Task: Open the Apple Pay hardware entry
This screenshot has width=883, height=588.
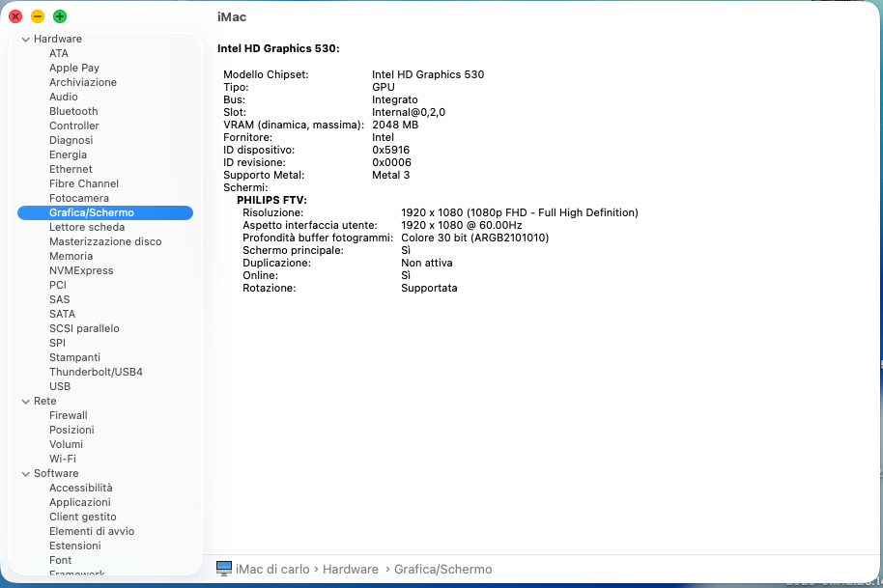Action: tap(74, 69)
